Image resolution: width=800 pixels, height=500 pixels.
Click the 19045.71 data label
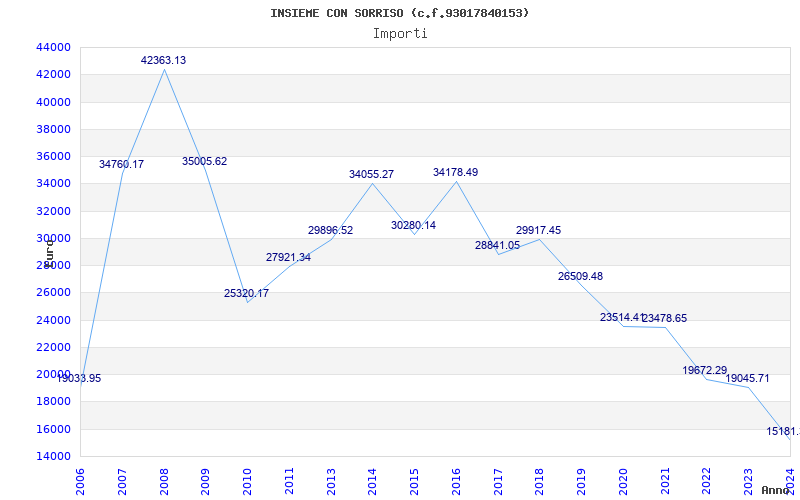747,379
